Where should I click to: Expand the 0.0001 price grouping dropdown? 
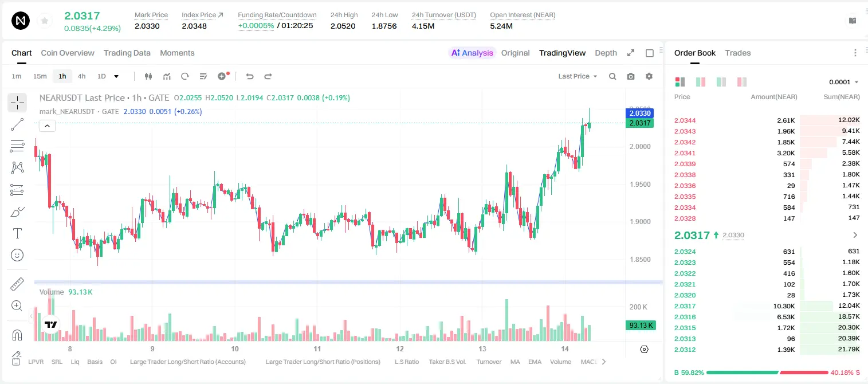coord(844,82)
